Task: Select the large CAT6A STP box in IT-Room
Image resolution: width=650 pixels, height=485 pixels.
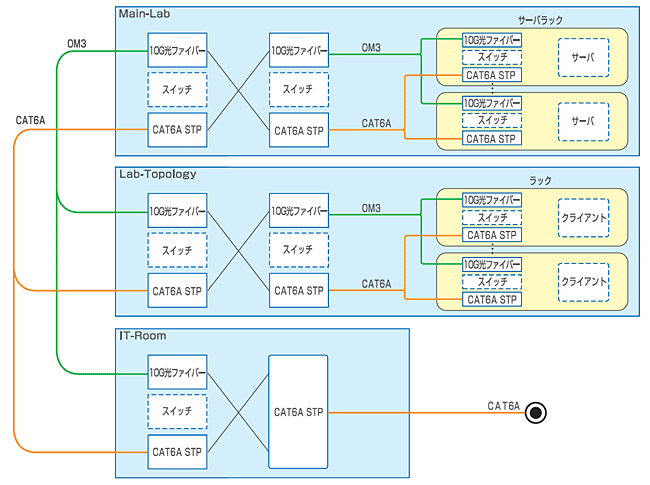Action: coord(297,411)
